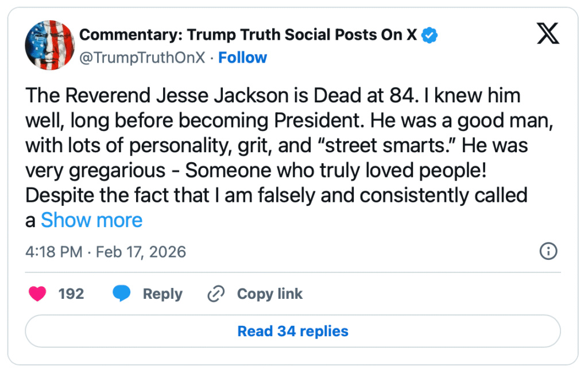Like the post with the heart icon
This screenshot has height=369, width=588.
[38, 294]
